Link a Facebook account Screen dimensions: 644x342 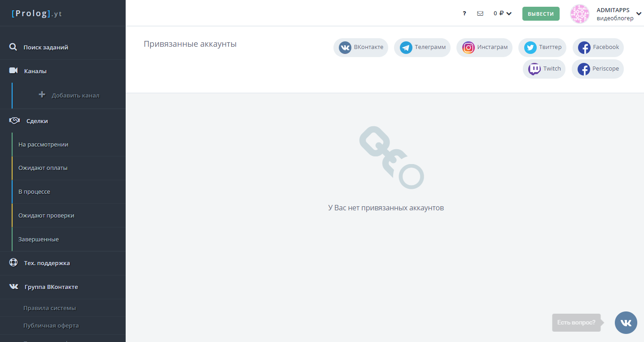tap(598, 47)
